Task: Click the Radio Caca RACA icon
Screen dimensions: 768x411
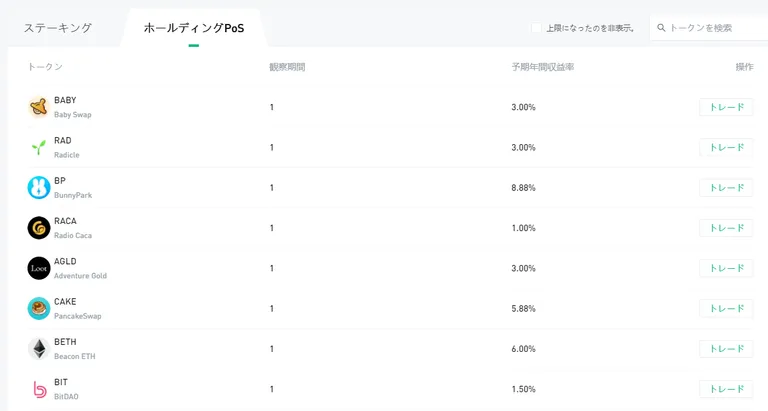Action: point(39,228)
